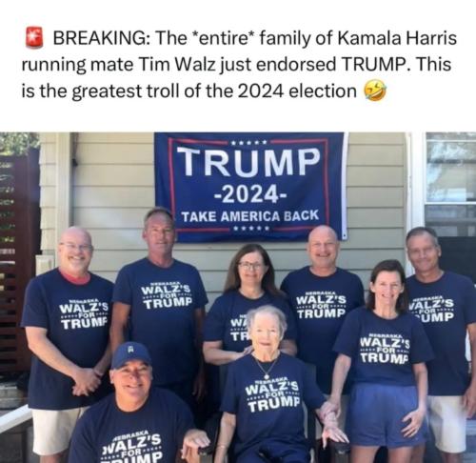
Task: Click 'TAKE AMERICA BACK' text on the flag
Action: coord(249,216)
